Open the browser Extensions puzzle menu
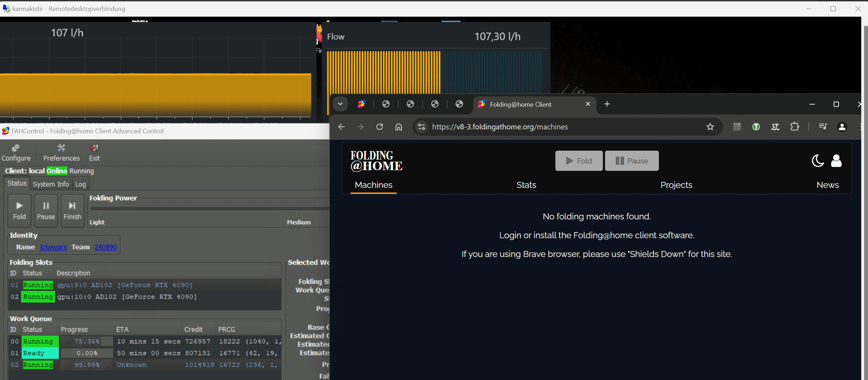 795,127
